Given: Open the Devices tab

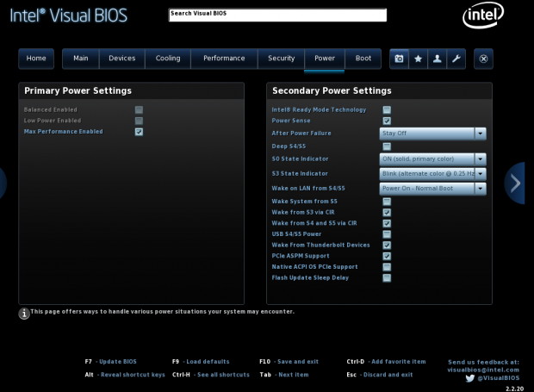Looking at the screenshot, I should pyautogui.click(x=122, y=59).
